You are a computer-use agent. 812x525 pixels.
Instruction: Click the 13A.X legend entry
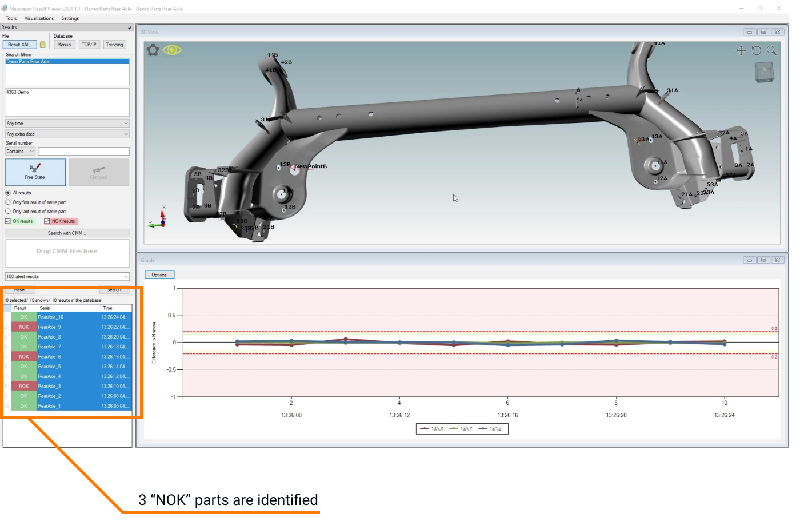click(x=432, y=428)
